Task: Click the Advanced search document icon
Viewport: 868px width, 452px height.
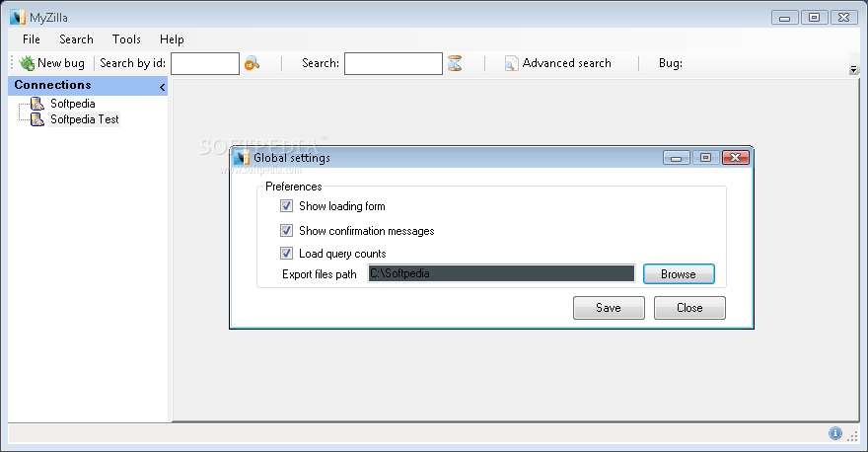Action: tap(511, 63)
